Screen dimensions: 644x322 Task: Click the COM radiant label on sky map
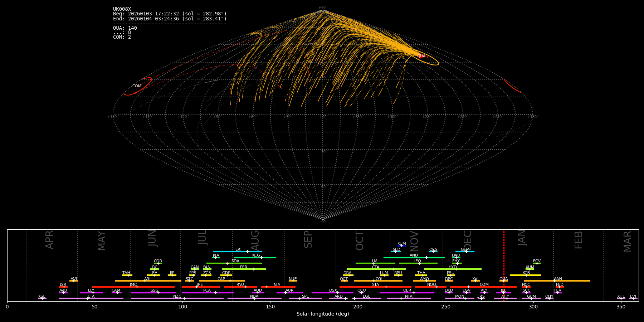[x=137, y=86]
